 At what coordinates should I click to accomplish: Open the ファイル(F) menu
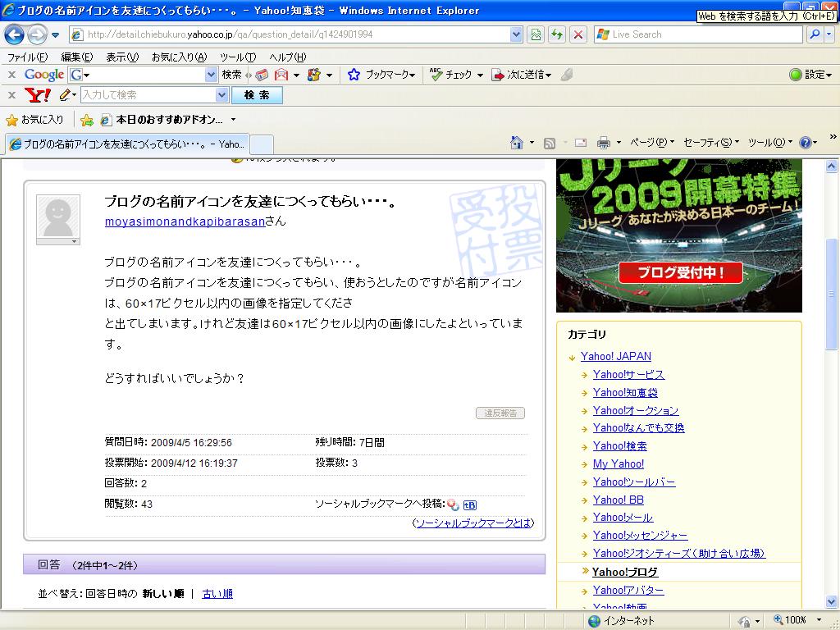(x=27, y=57)
